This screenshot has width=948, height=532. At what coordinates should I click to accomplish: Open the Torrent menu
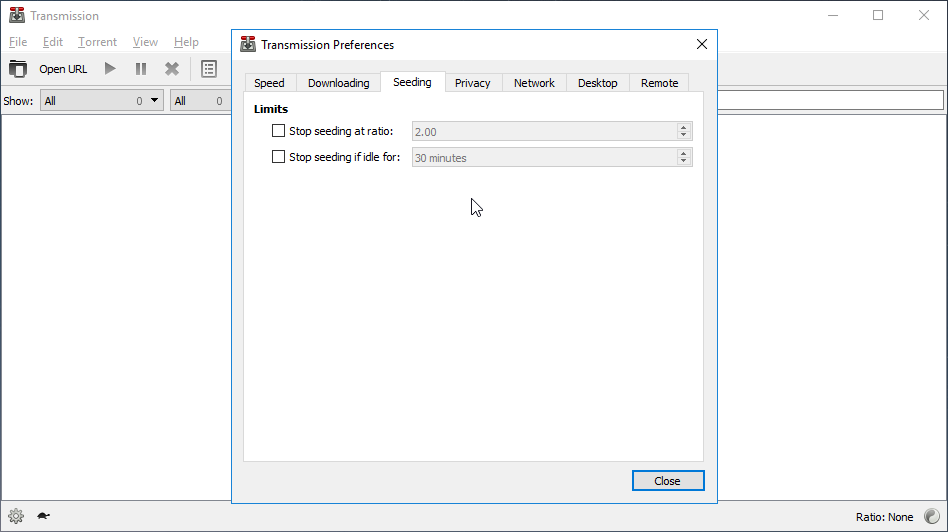[x=97, y=42]
